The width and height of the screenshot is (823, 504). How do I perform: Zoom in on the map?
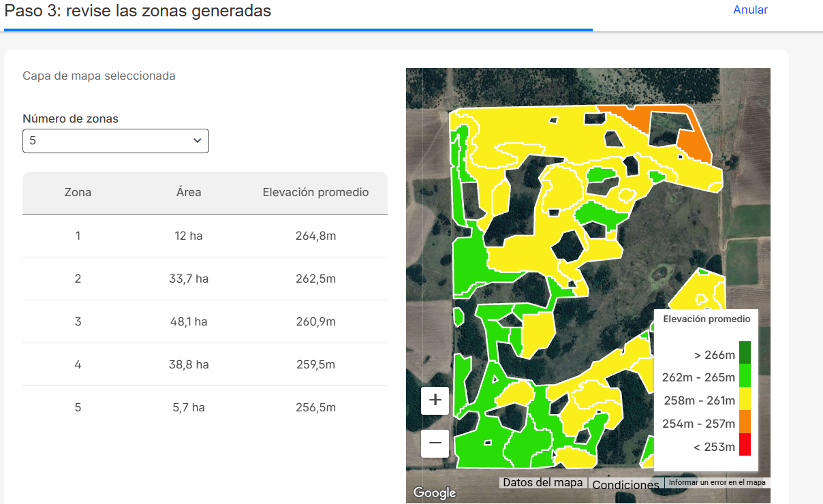point(435,400)
